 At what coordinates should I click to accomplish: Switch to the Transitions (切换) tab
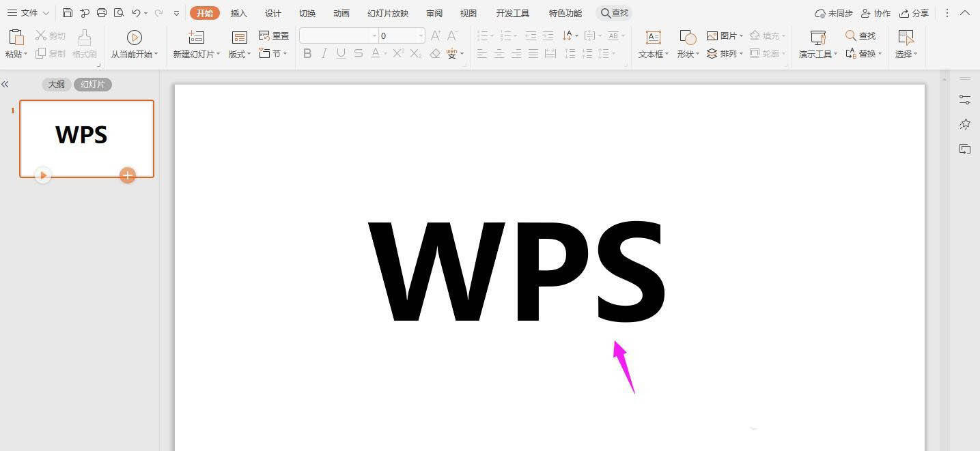[x=307, y=13]
